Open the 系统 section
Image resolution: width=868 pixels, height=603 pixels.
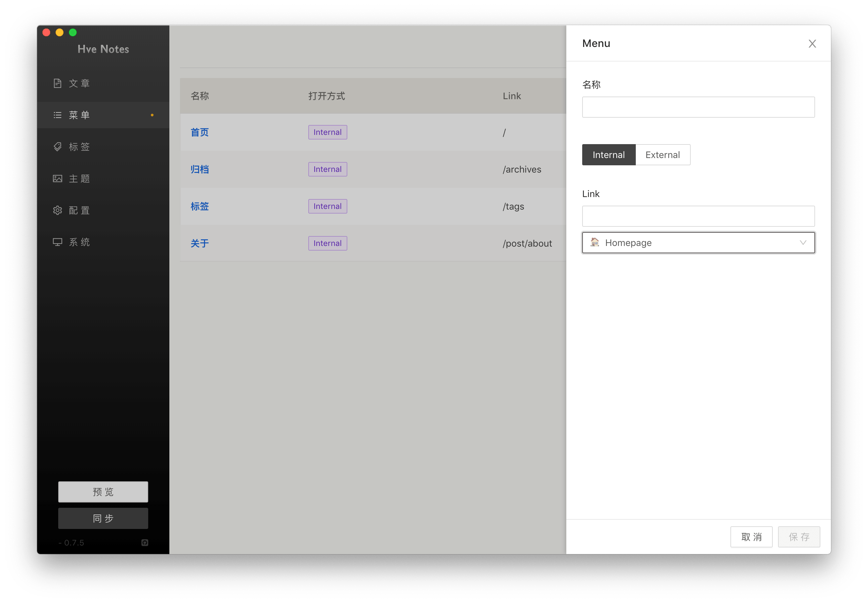pos(103,242)
